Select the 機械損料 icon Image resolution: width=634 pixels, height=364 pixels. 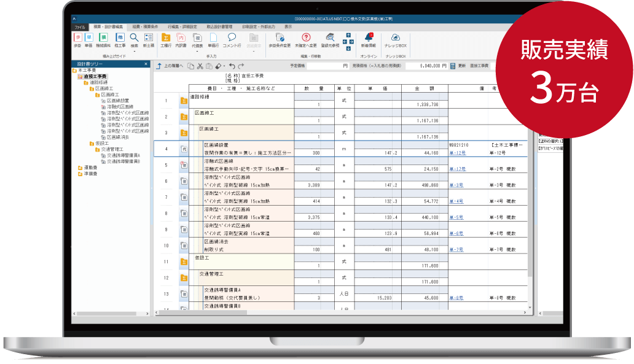click(103, 41)
